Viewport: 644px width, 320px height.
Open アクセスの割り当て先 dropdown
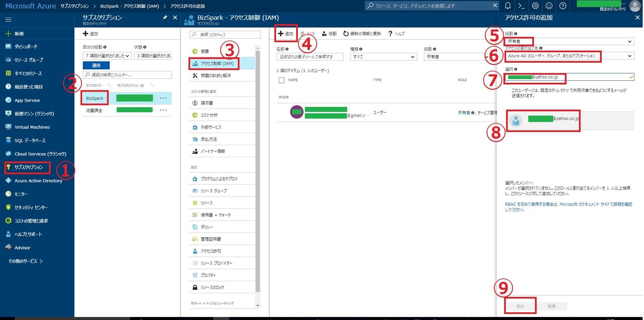pos(569,56)
